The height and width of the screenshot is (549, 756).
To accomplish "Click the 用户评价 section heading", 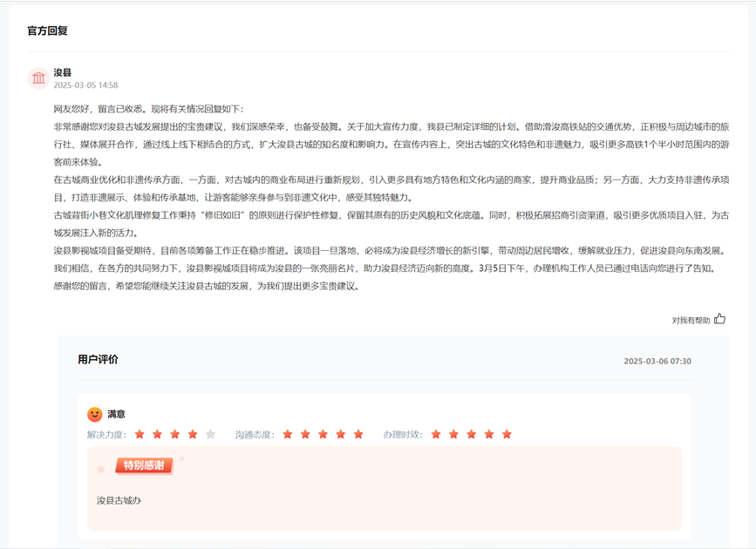I will point(98,359).
